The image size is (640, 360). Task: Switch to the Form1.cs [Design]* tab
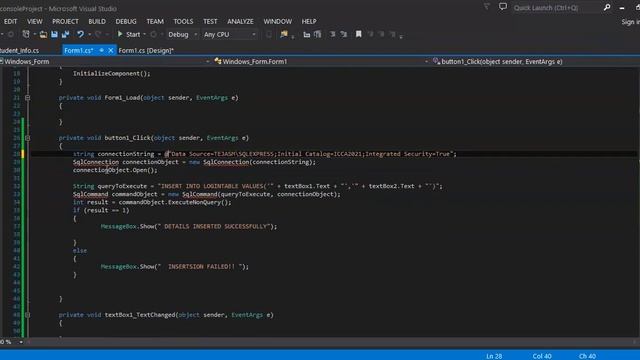(146, 51)
